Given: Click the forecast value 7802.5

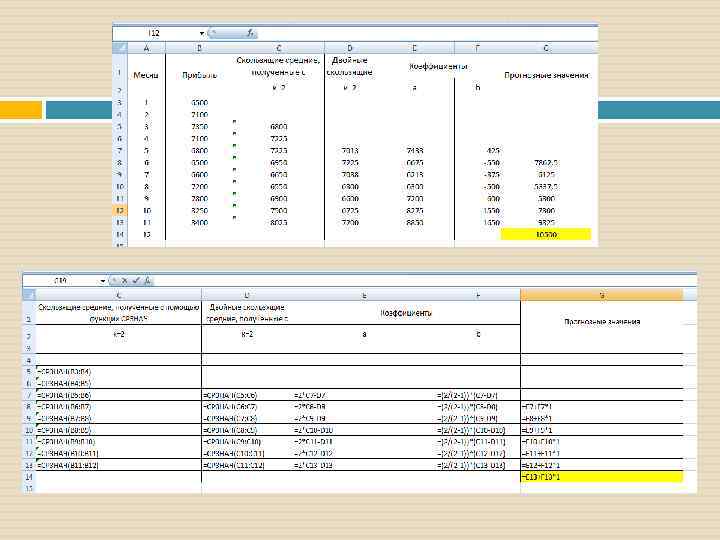Looking at the screenshot, I should tap(546, 163).
